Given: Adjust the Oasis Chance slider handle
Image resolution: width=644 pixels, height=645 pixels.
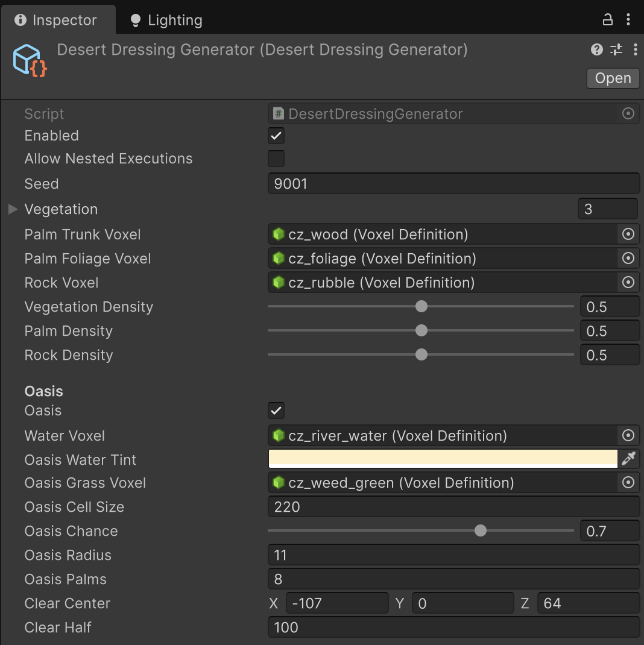Looking at the screenshot, I should (x=480, y=530).
